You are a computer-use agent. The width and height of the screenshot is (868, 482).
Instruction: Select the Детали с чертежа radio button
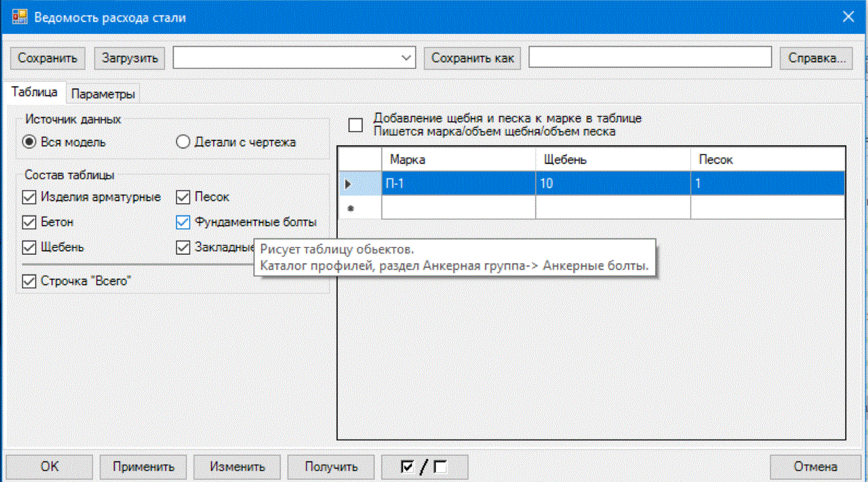coord(183,142)
